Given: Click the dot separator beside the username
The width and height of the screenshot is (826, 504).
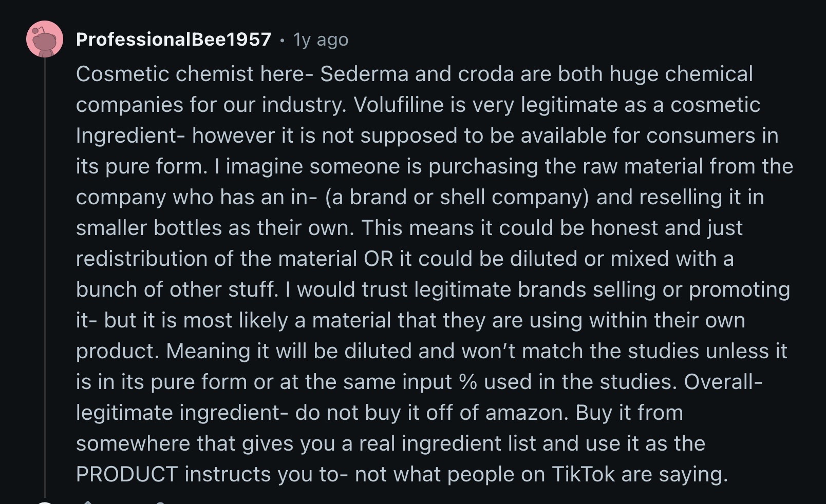Looking at the screenshot, I should [282, 40].
